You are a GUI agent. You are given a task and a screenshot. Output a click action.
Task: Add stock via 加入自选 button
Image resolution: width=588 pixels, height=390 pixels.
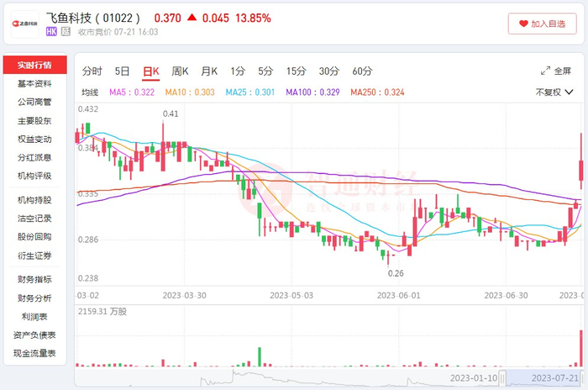click(543, 24)
